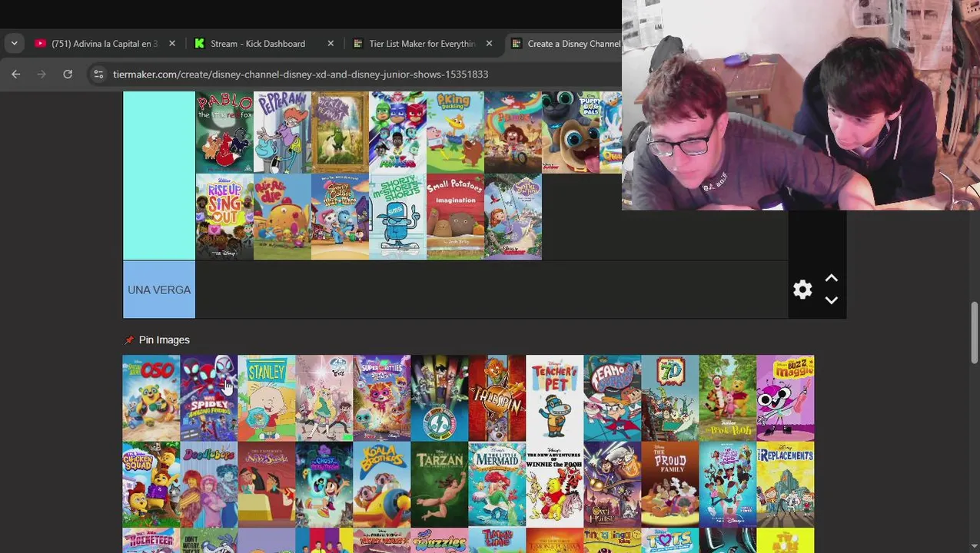View site information icon in address bar
Screen dimensions: 980x553
pyautogui.click(x=98, y=74)
